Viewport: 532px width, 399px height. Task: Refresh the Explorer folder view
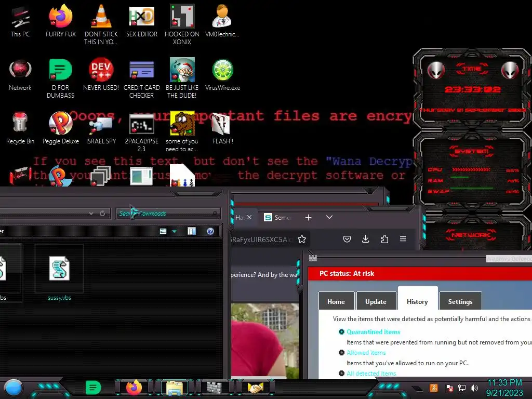pyautogui.click(x=102, y=214)
